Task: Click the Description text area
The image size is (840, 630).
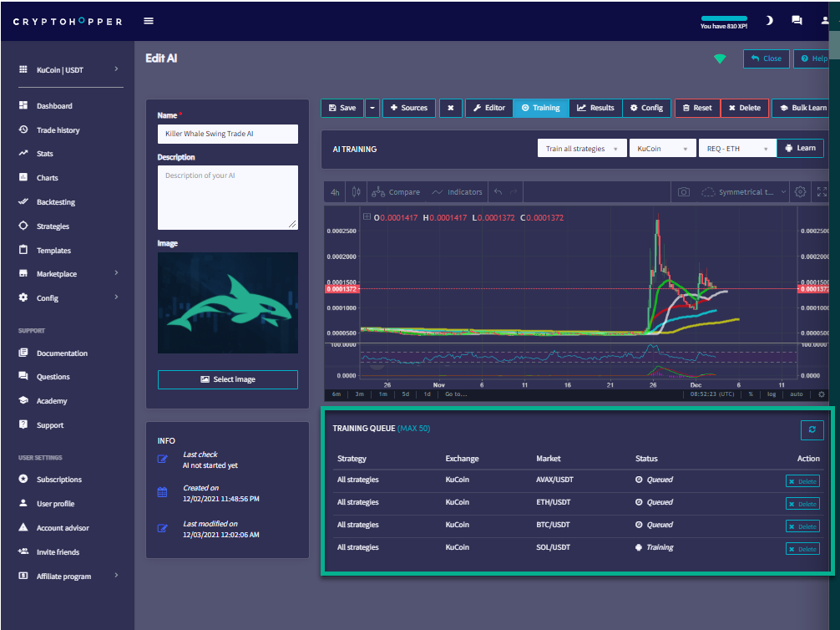Action: pos(227,197)
